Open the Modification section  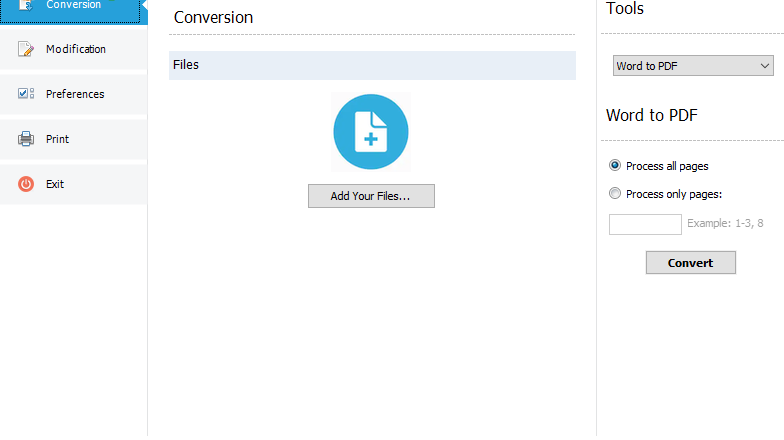tap(74, 49)
